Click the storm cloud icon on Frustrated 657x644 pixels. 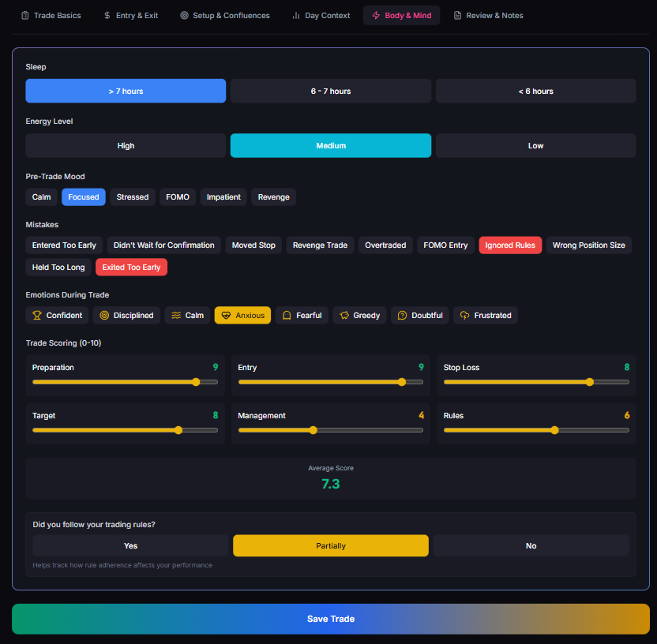[464, 316]
